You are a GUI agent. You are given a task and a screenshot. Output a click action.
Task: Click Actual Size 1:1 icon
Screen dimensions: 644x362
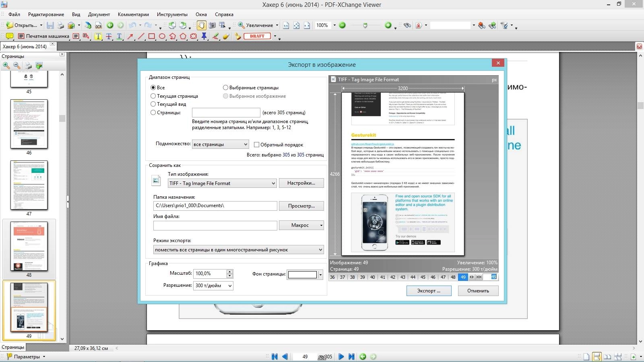coord(286,25)
